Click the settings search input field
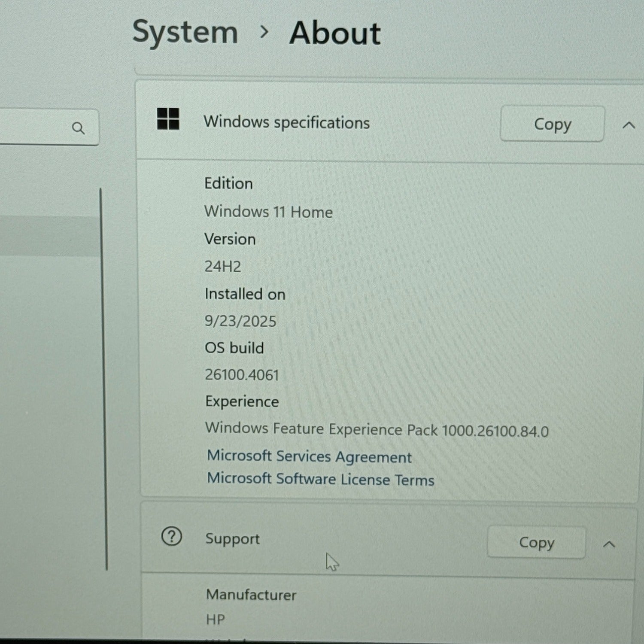Screen dimensions: 644x644 pos(49,127)
